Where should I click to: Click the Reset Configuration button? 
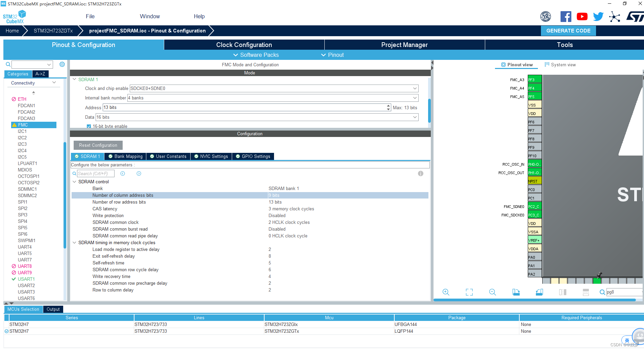(x=98, y=145)
